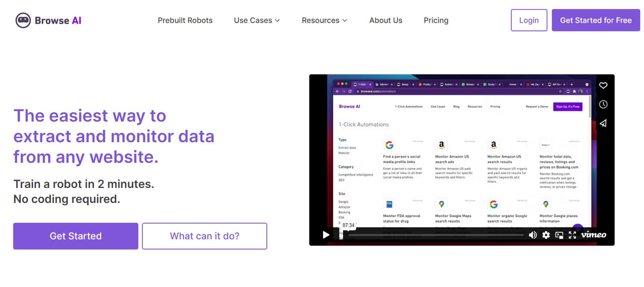Expand the Resources dropdown menu

pos(325,21)
